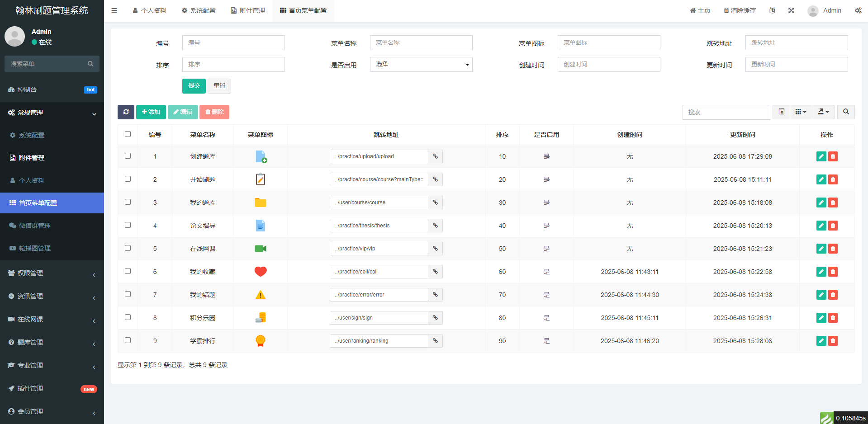The height and width of the screenshot is (424, 868).
Task: Click the green 提交 button
Action: pos(194,86)
